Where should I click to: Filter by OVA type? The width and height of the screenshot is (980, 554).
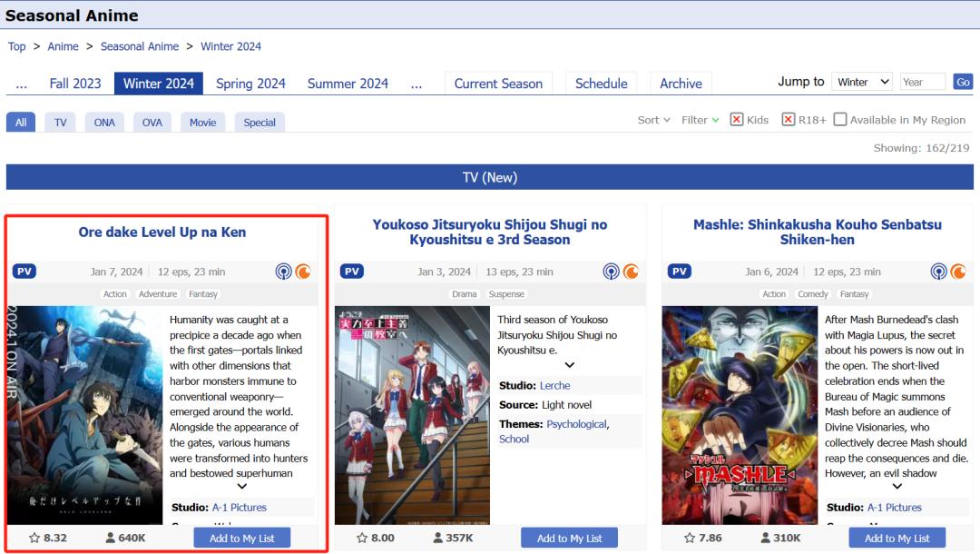[152, 123]
